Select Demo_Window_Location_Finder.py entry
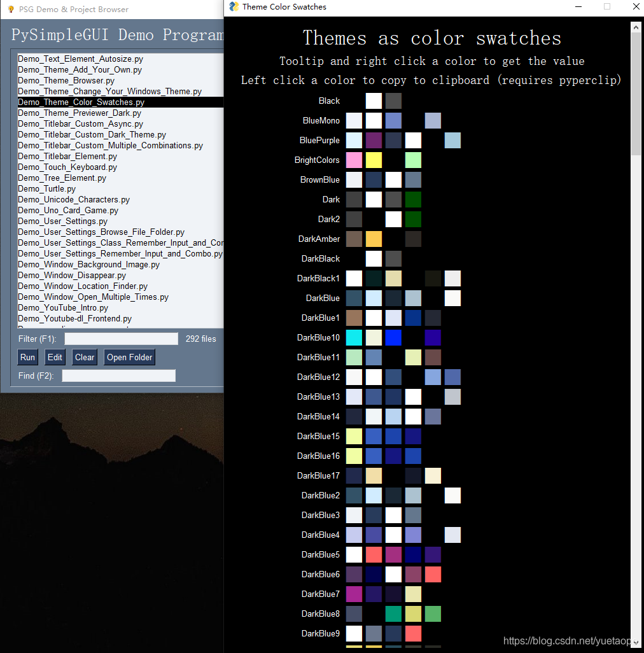This screenshot has width=644, height=653. coord(120,286)
